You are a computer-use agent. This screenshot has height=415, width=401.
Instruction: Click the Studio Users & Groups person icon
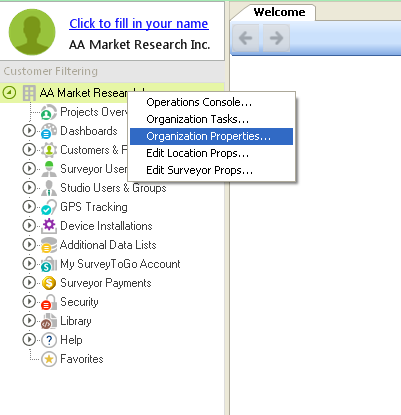(49, 188)
